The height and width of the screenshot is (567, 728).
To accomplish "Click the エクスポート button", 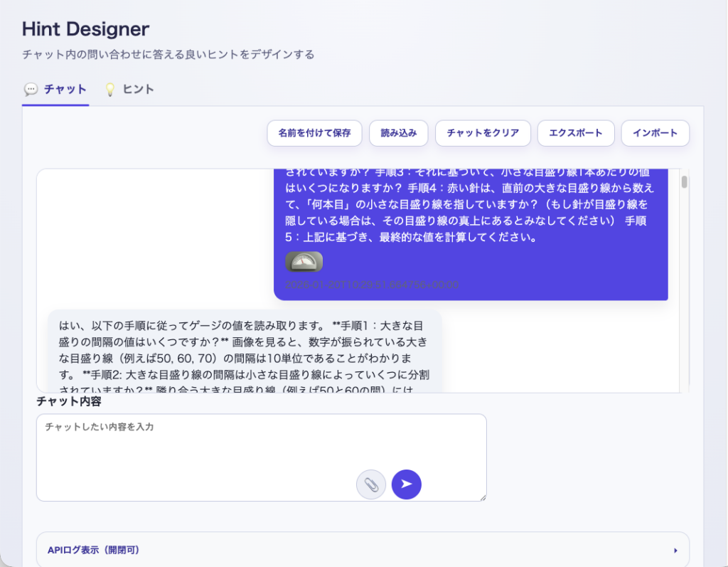I will pyautogui.click(x=576, y=133).
